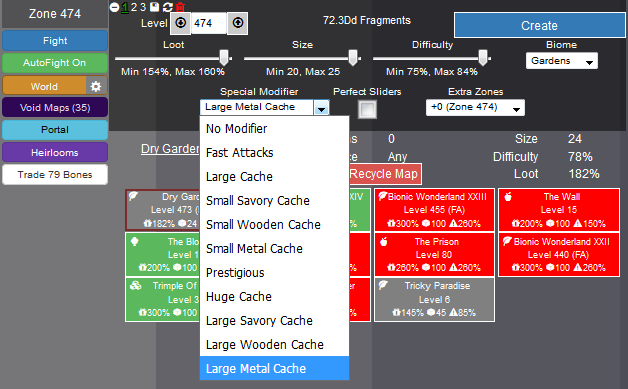
Task: Increase map level with up arrow button
Action: coord(238,23)
